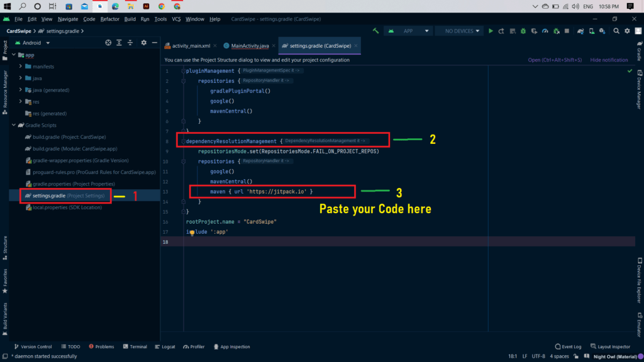Screen dimensions: 644x362
Task: Switch to the MainActivity.java tab
Action: coord(250,46)
